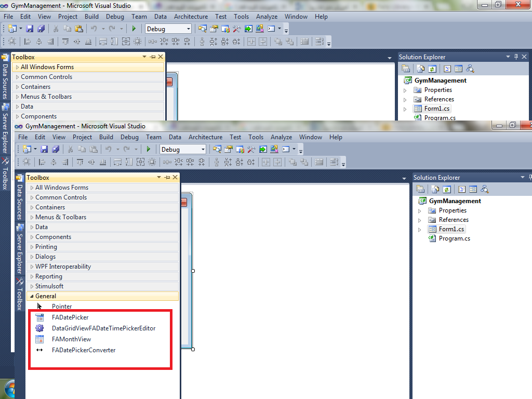
Task: Select the Pointer tool in front Toolbox
Action: pyautogui.click(x=62, y=307)
